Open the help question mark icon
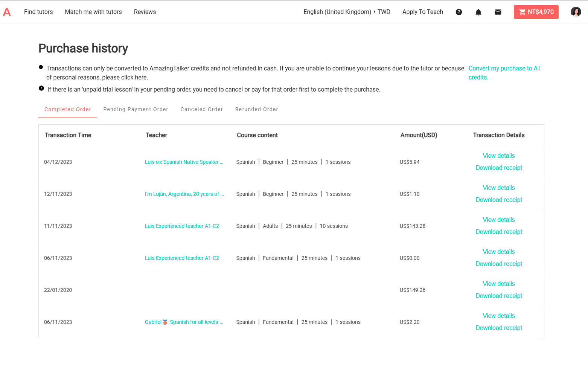 click(x=459, y=12)
